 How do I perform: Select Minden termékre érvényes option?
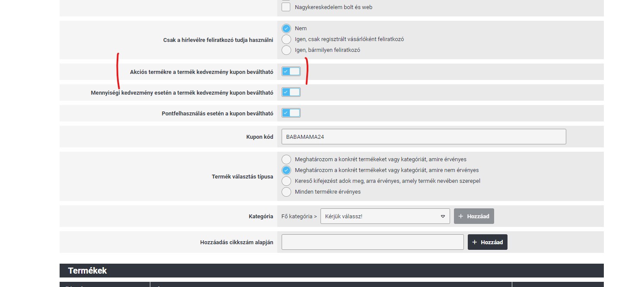coord(286,192)
